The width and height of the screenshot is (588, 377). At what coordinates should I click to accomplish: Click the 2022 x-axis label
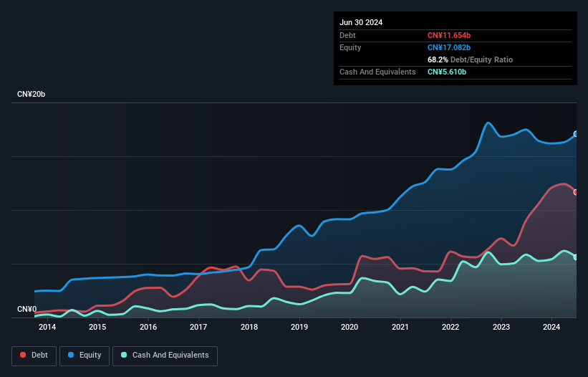[450, 327]
